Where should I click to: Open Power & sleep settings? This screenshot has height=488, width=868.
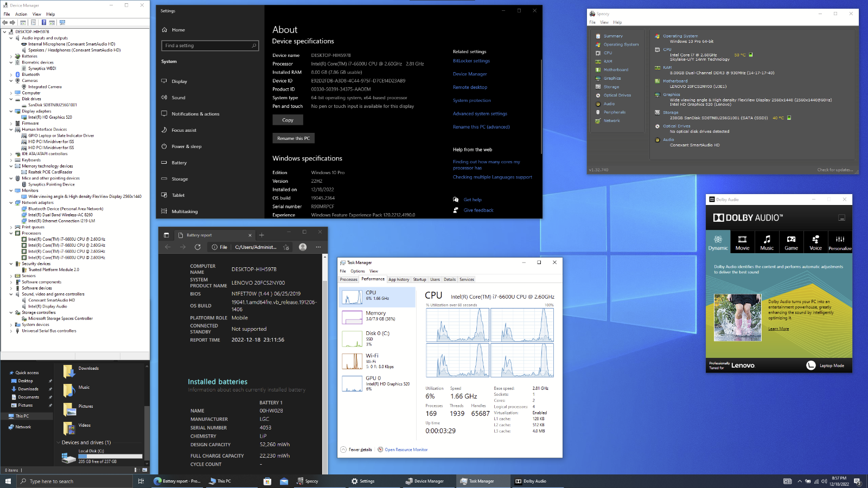187,146
